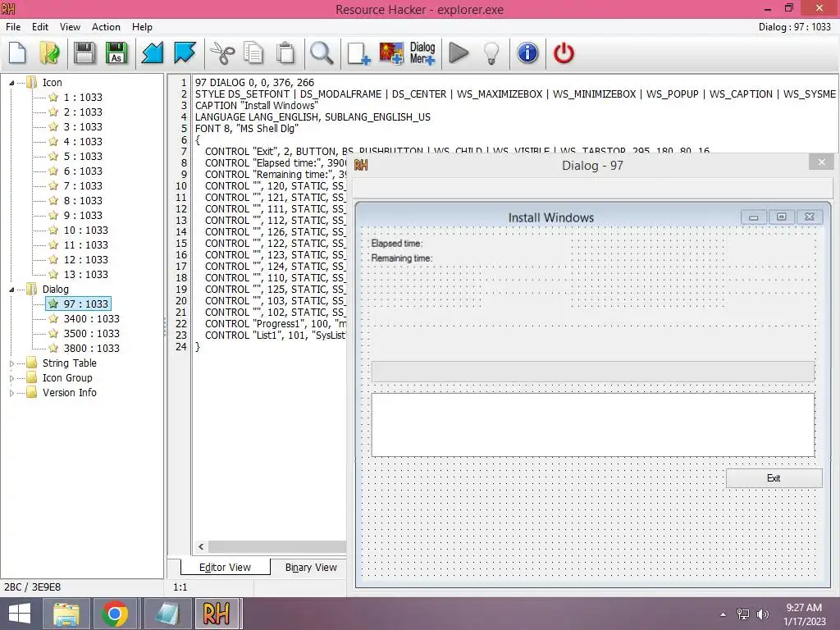
Task: Click the Elapsed time label in preview
Action: (x=397, y=243)
